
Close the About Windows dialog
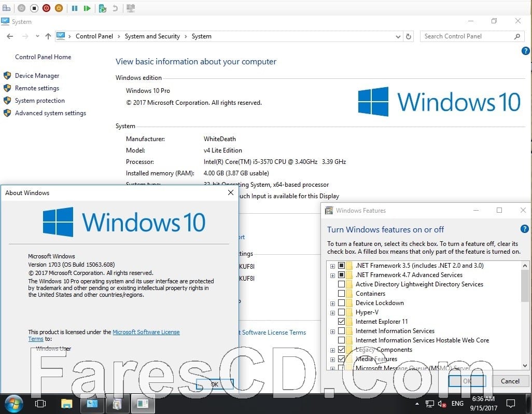(x=231, y=193)
